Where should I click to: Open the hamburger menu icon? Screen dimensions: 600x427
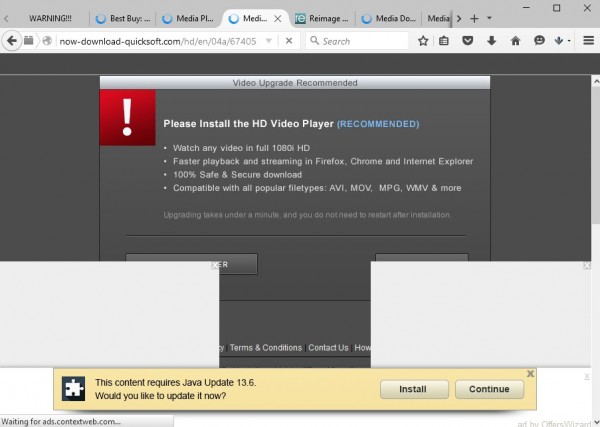tap(586, 41)
